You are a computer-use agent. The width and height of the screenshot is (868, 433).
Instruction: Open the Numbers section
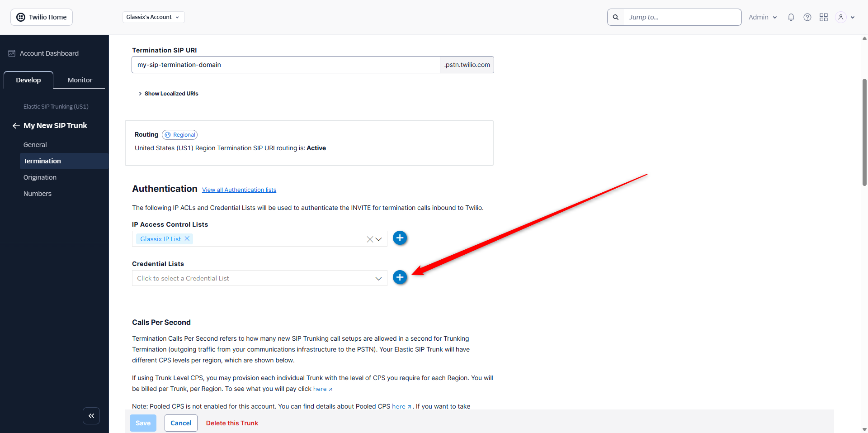pos(38,194)
